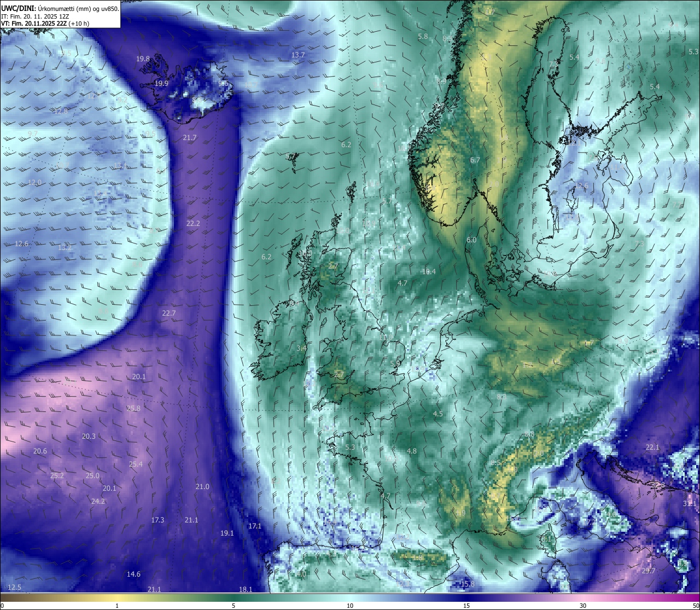Click the 22.1 value over the Balkans
The width and height of the screenshot is (700, 610).
coord(652,448)
